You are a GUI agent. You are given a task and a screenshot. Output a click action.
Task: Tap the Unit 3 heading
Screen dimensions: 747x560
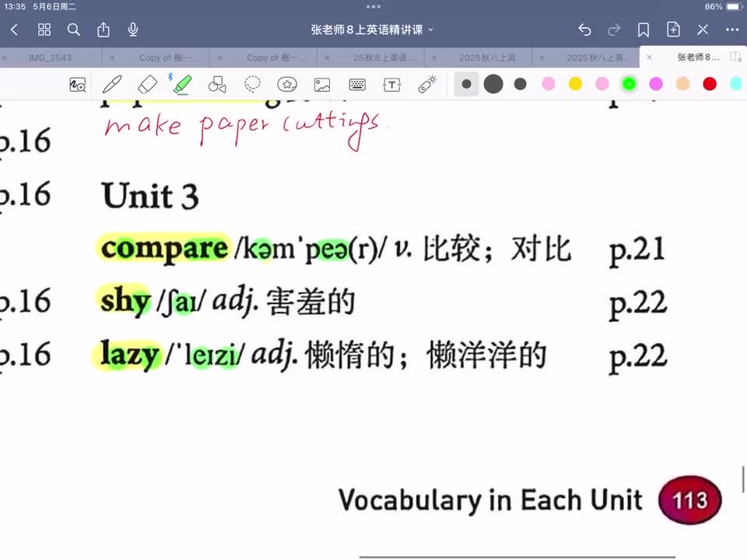click(x=150, y=196)
